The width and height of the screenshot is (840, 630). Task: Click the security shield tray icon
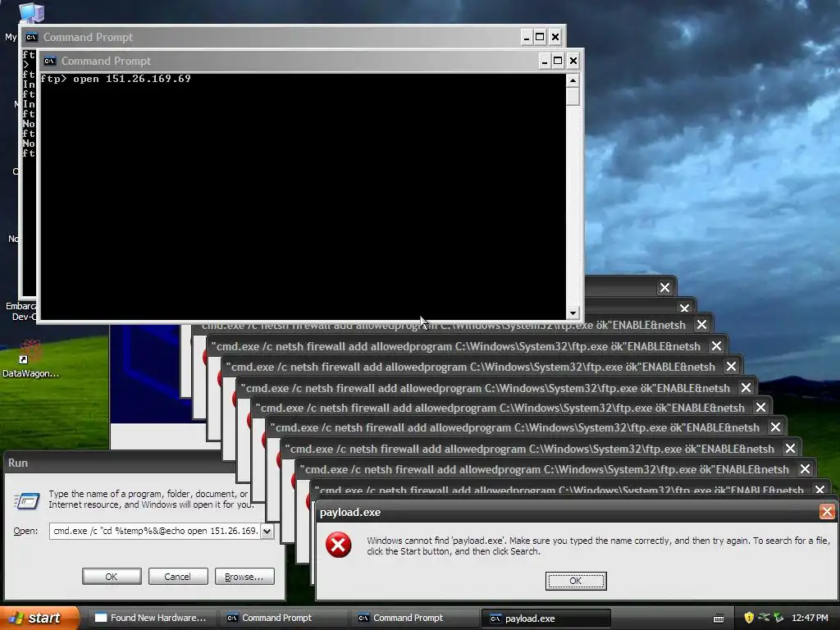point(749,618)
